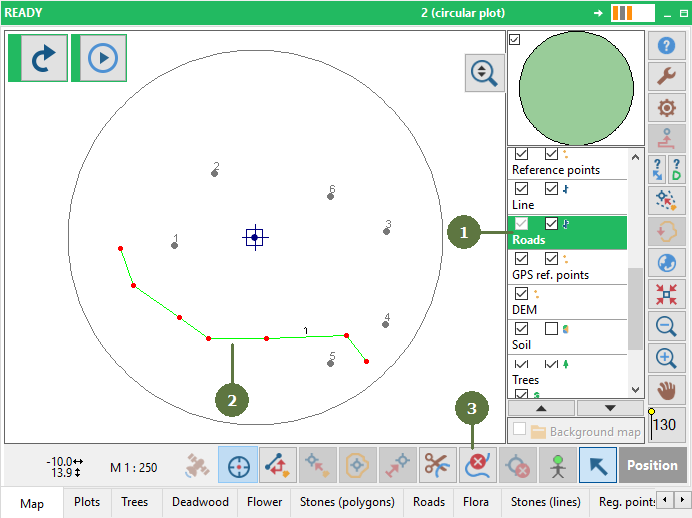Toggle the Background map checkbox

(519, 429)
